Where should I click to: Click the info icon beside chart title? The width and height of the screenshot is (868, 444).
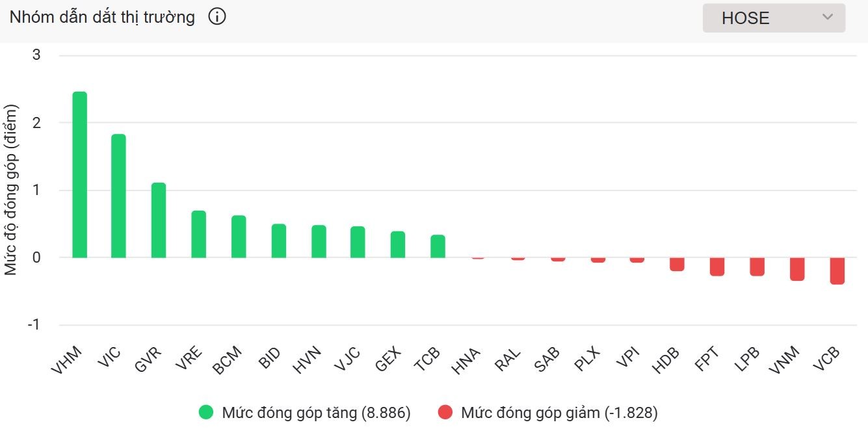point(217,18)
